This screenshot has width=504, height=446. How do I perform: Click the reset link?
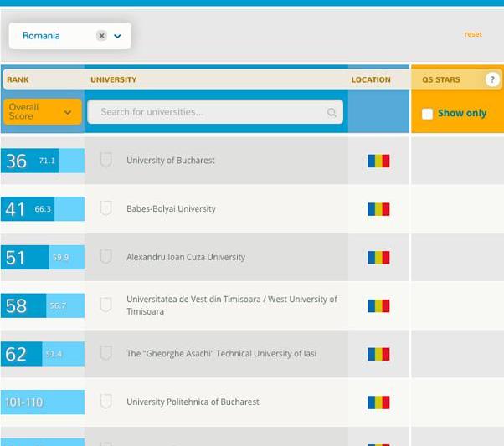[473, 34]
